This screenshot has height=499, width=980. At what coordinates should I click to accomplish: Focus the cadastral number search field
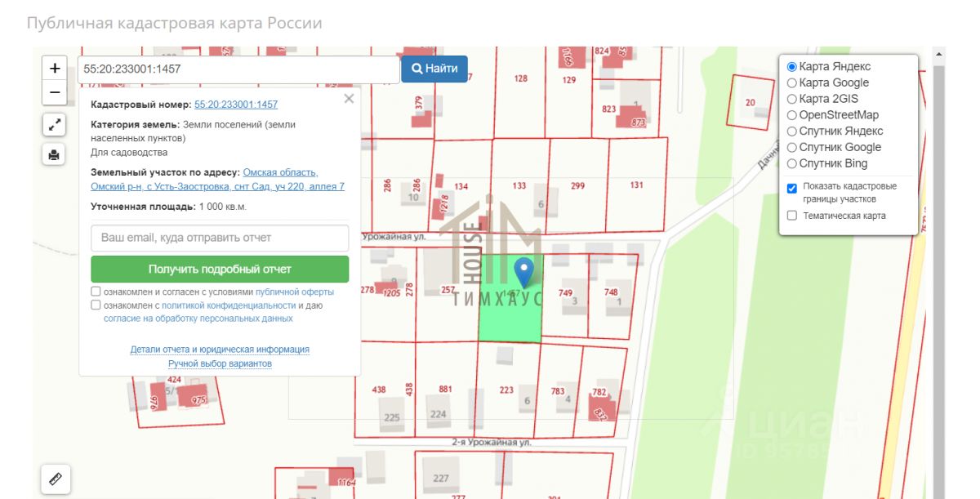(x=238, y=69)
